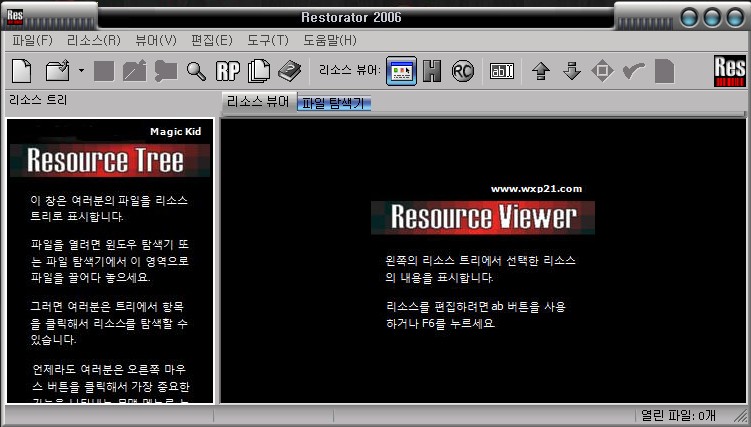Switch to the 리소스 뷰어 tab
751x427 pixels.
pos(259,102)
